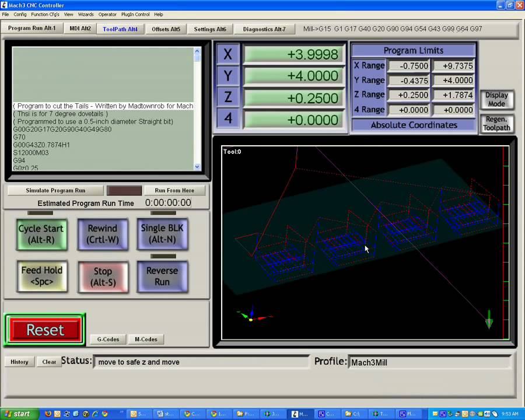Click the Estimated Program Run Time field

(x=168, y=202)
